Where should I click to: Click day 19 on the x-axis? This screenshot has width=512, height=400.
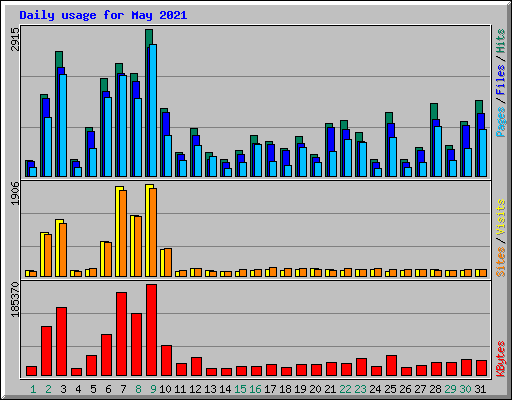(x=300, y=389)
